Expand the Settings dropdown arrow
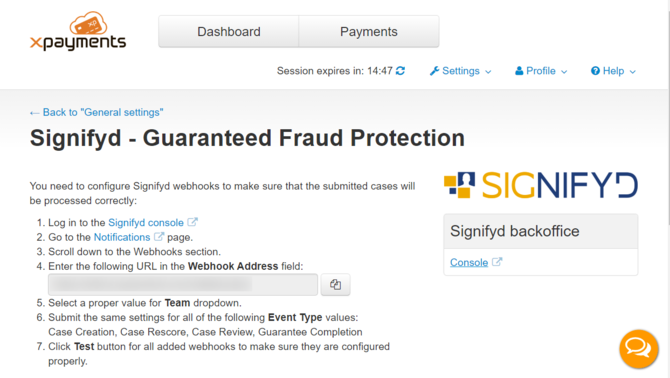Image resolution: width=670 pixels, height=378 pixels. pyautogui.click(x=488, y=72)
